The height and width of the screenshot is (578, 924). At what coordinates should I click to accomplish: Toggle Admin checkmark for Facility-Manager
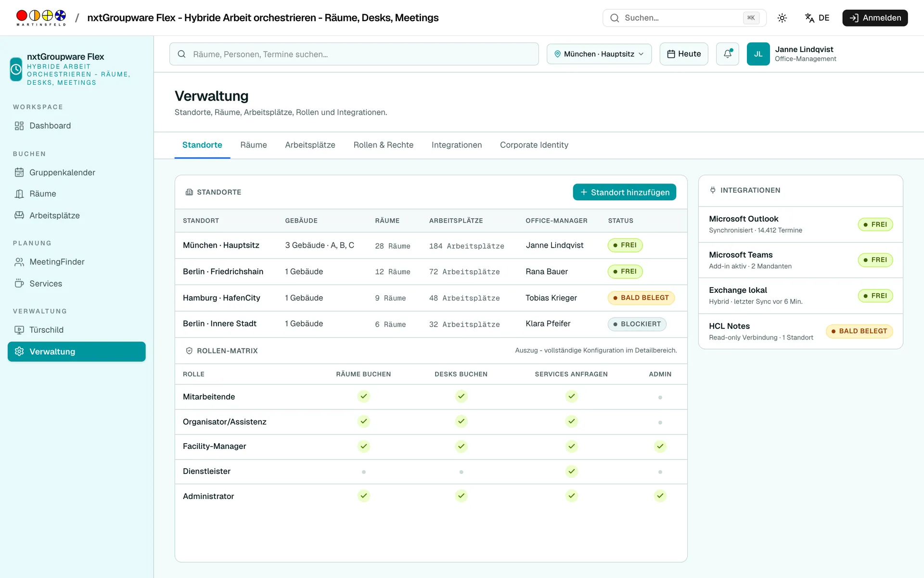pos(660,447)
